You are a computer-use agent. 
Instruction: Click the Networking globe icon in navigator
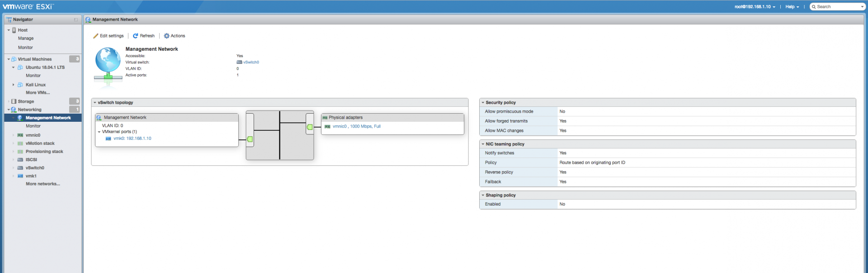coord(14,110)
